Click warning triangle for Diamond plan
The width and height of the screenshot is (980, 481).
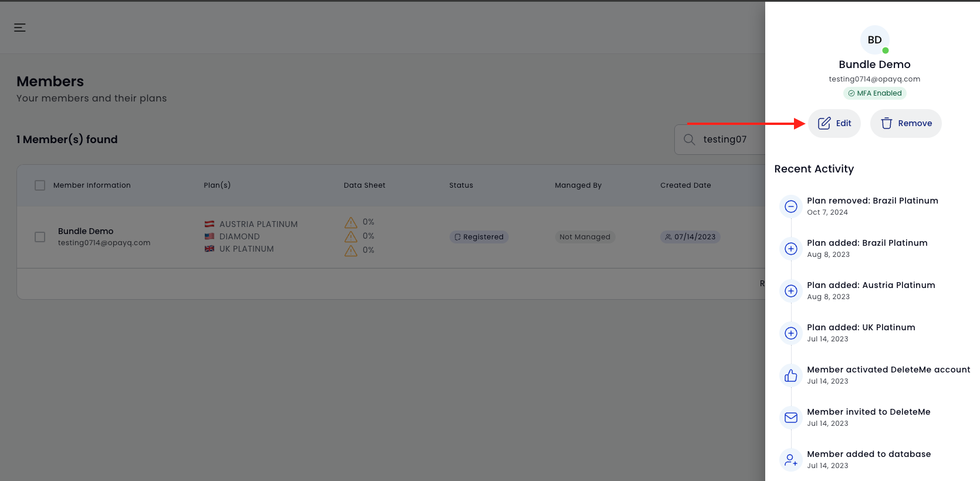[x=351, y=236]
